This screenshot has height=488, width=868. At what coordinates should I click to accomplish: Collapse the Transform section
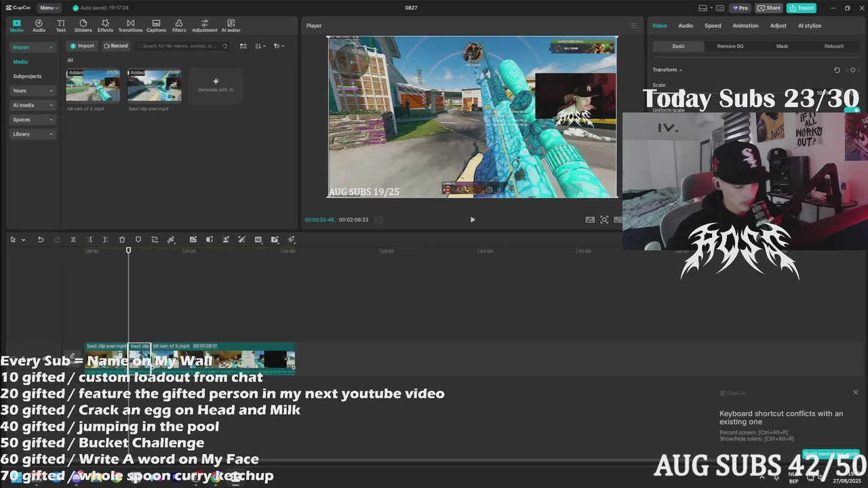coord(680,70)
